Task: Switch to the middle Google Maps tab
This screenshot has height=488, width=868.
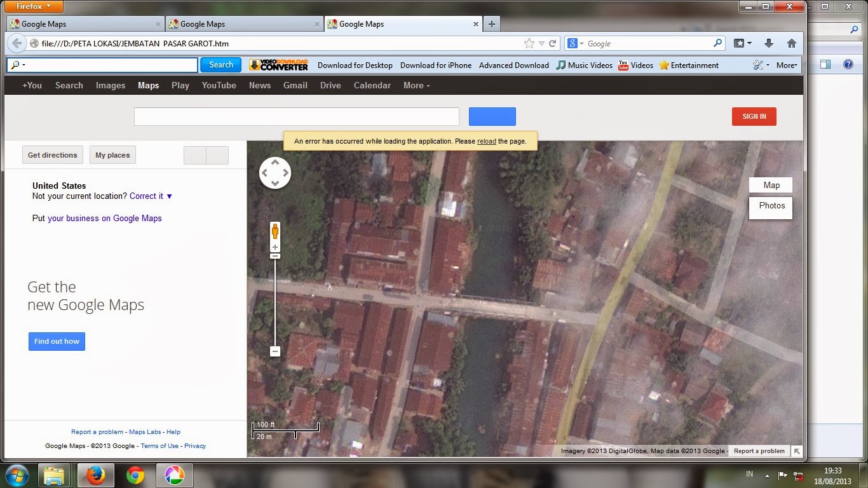Action: pyautogui.click(x=244, y=24)
